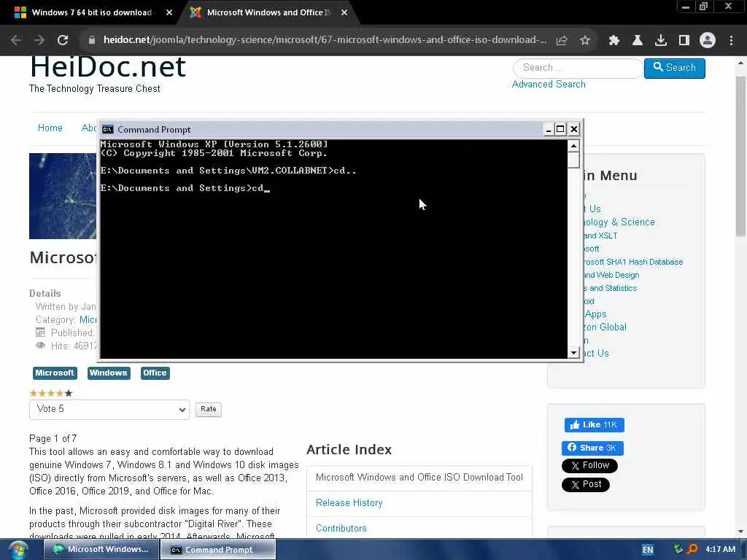
Task: Open ology & Science sidebar menu link
Action: [x=619, y=222]
